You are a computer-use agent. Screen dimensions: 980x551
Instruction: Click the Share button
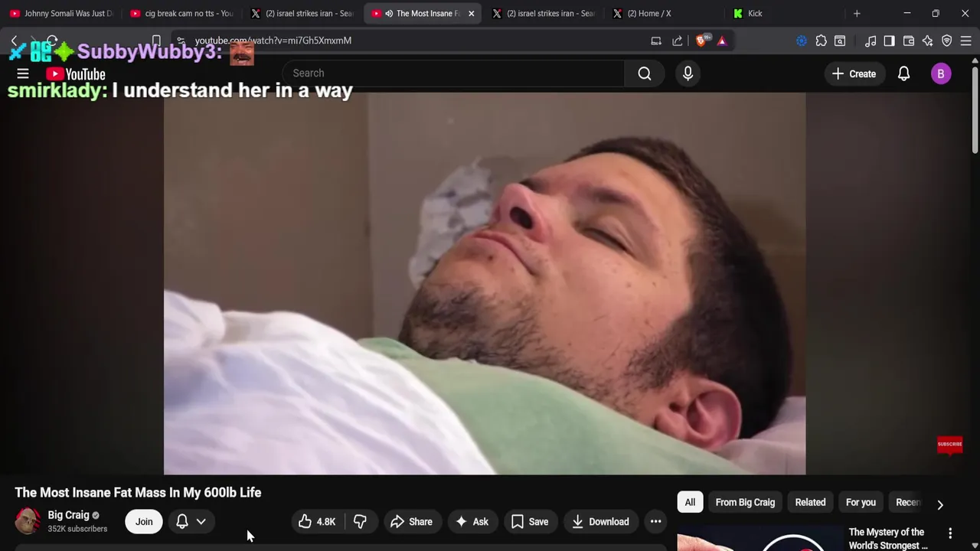411,522
